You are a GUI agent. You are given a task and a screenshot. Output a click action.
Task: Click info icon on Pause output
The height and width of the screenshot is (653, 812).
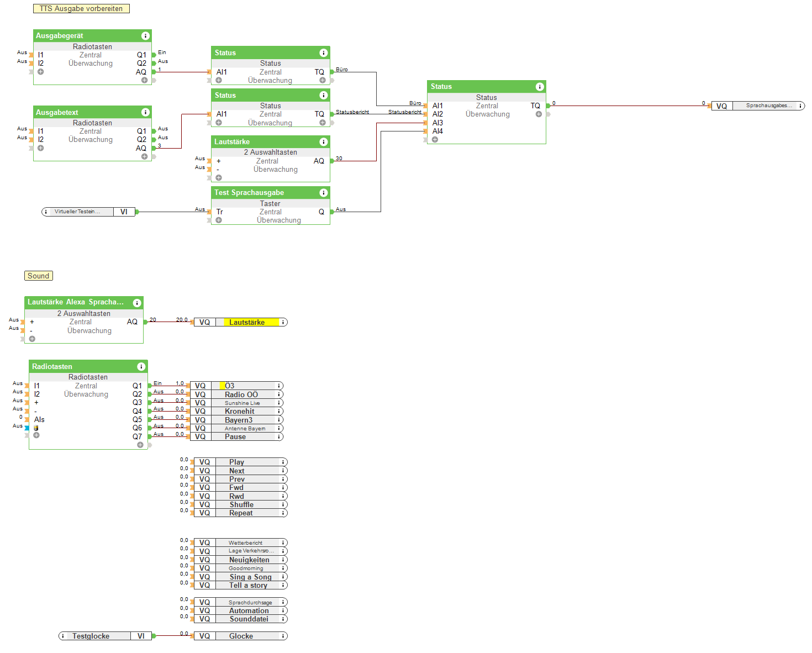(x=279, y=436)
